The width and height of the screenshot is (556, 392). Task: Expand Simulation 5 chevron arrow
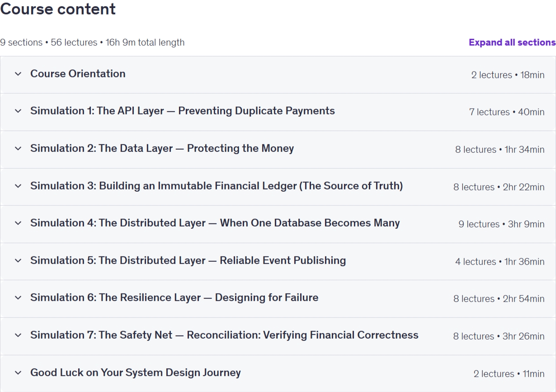coord(18,260)
